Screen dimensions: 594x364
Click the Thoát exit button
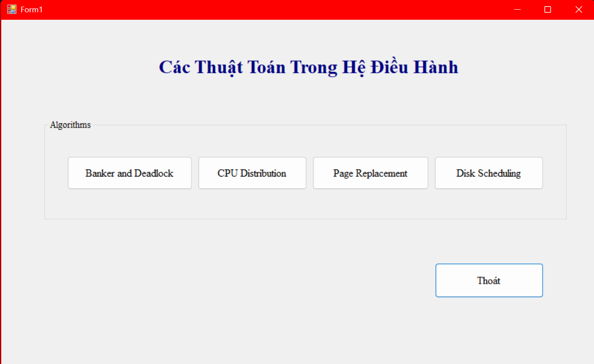click(x=489, y=280)
